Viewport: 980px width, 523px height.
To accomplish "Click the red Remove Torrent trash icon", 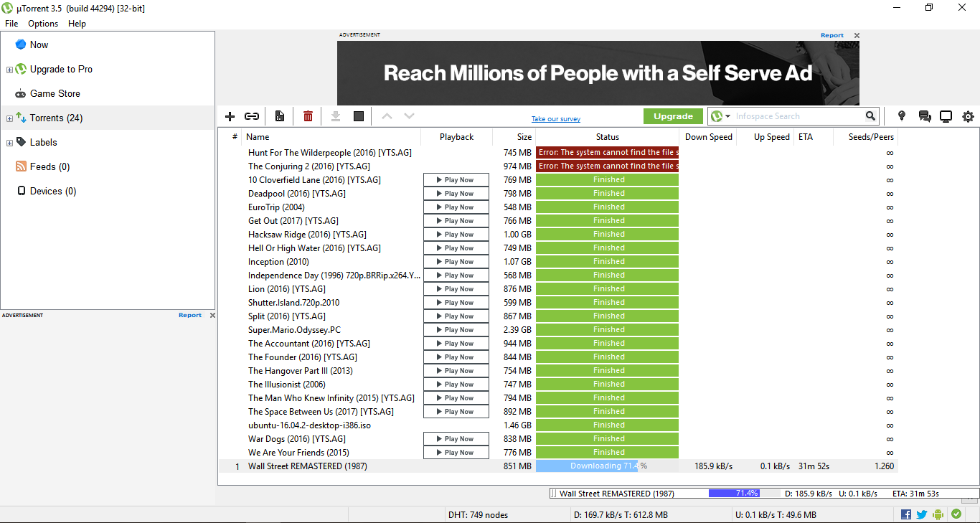I will 308,116.
